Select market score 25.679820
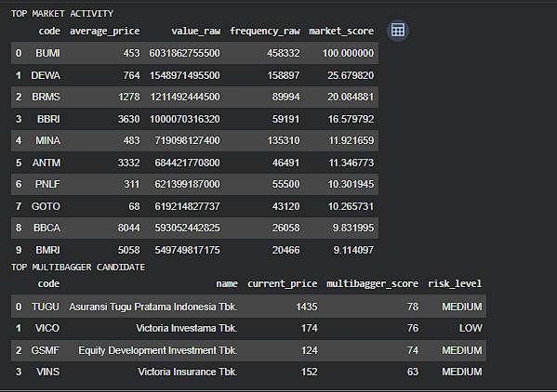The width and height of the screenshot is (557, 392). (351, 75)
